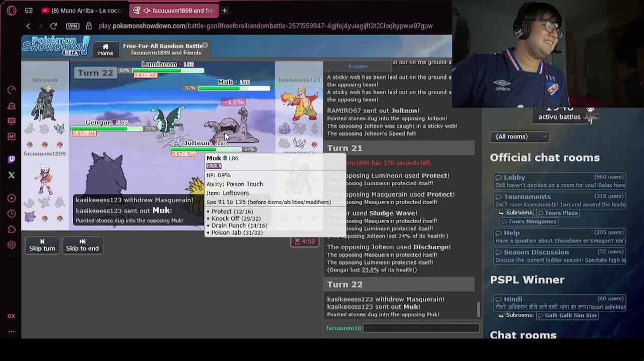Focus the battle chat message input
The image size is (644, 361).
click(x=421, y=328)
